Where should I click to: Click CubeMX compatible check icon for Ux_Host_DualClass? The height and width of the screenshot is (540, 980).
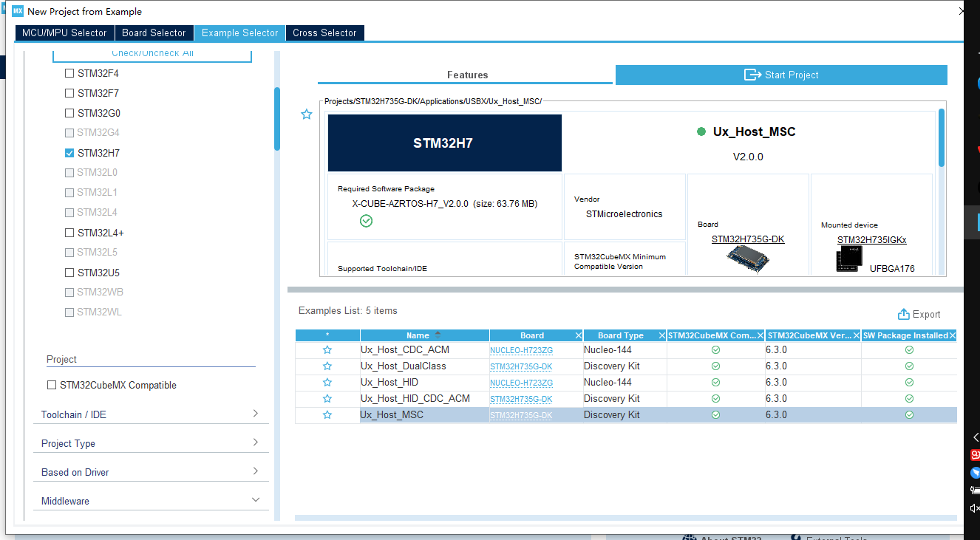[x=715, y=366]
